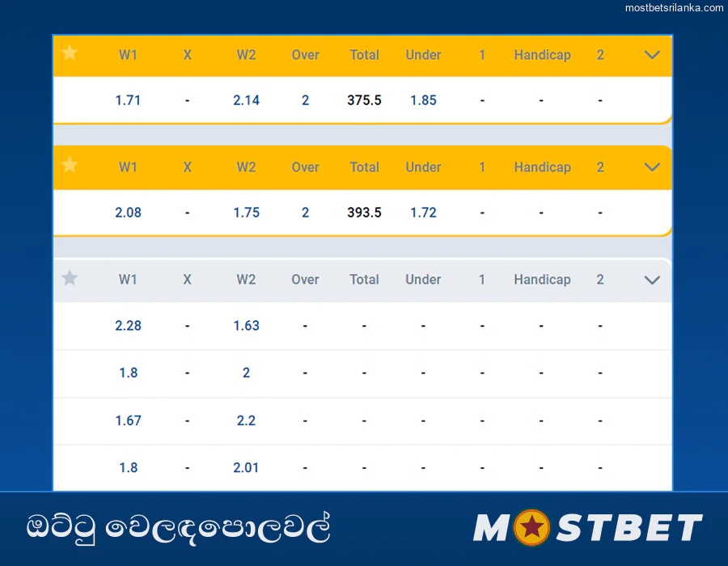Toggle the favorite star on the second market header

69,167
